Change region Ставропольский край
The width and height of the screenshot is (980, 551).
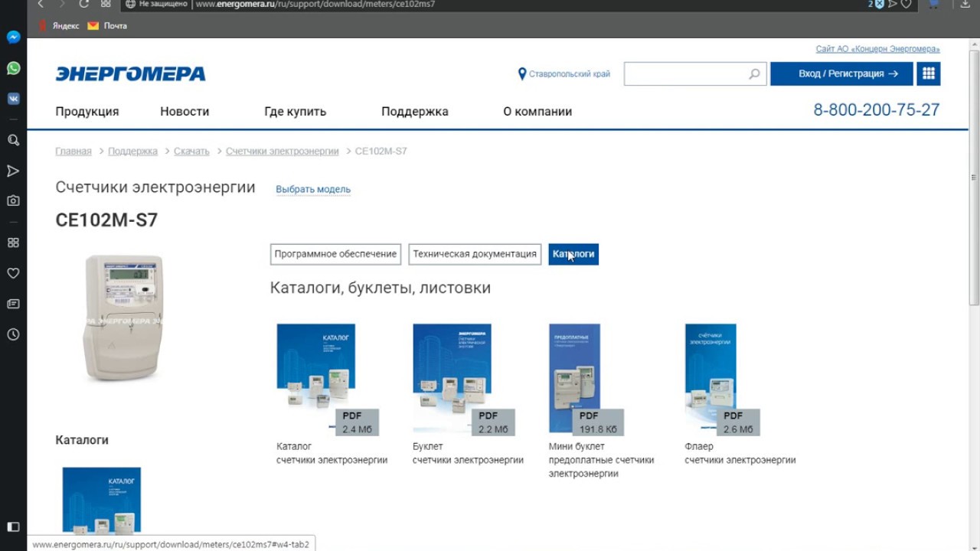pos(569,74)
